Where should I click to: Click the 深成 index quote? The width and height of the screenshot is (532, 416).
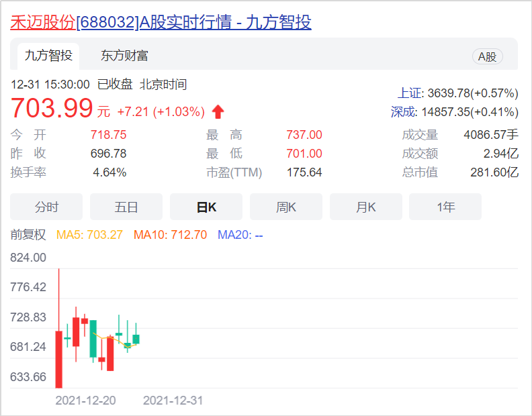point(454,112)
